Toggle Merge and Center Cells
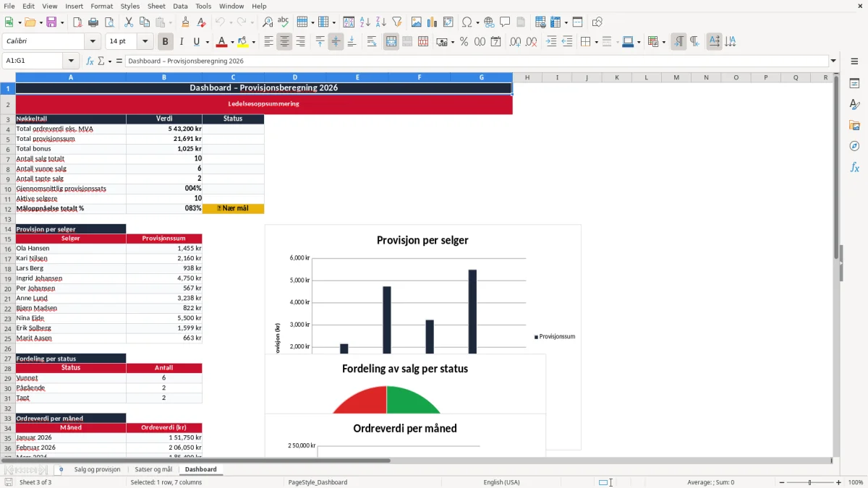The image size is (868, 488). 391,42
